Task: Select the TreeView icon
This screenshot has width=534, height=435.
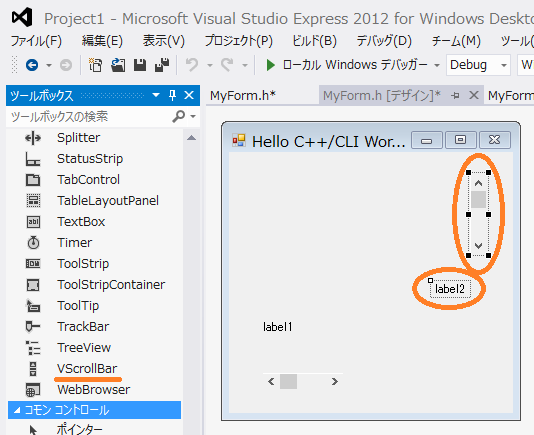Action: click(x=33, y=348)
